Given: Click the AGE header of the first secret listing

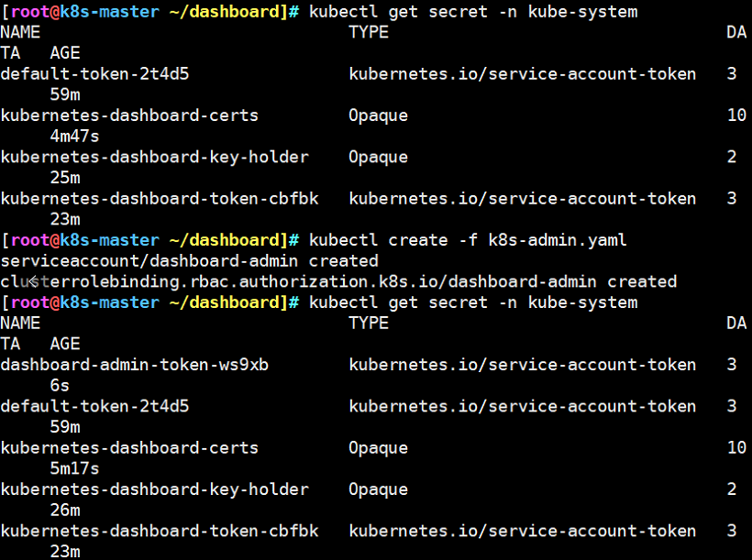Looking at the screenshot, I should (65, 53).
